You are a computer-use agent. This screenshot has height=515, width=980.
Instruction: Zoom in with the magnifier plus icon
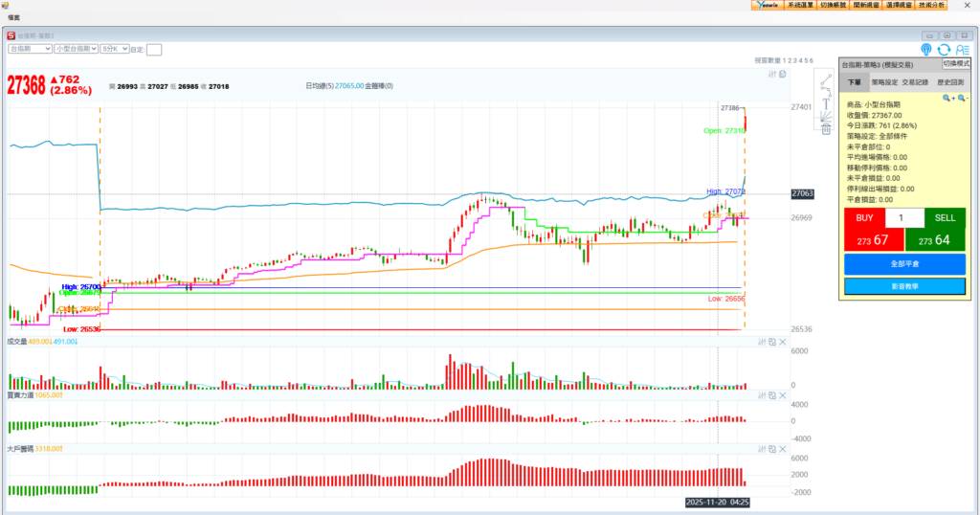tap(947, 98)
